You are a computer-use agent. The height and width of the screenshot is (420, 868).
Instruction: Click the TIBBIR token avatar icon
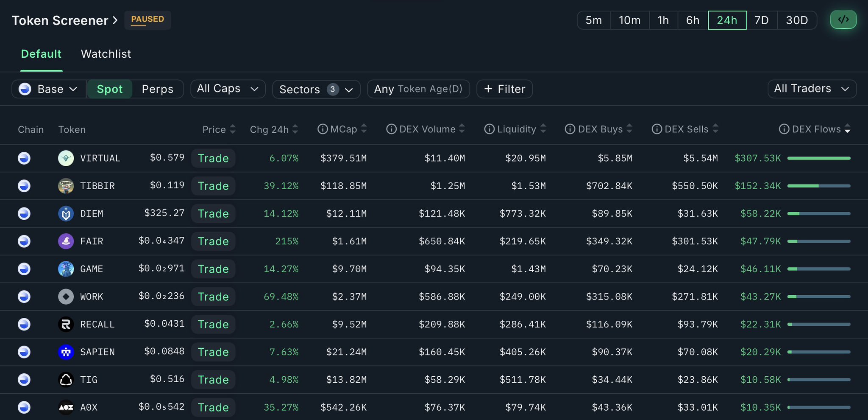(66, 186)
